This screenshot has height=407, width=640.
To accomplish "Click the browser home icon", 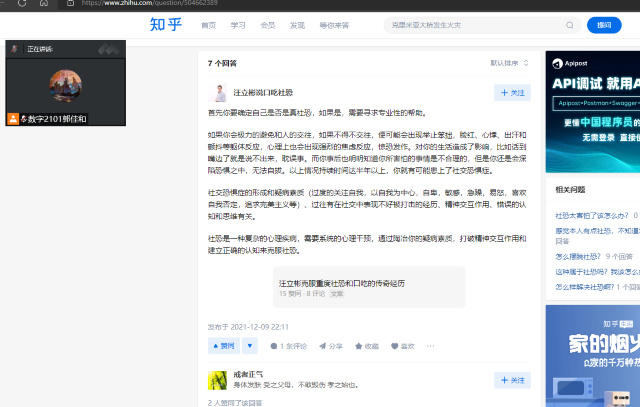I will [x=44, y=3].
